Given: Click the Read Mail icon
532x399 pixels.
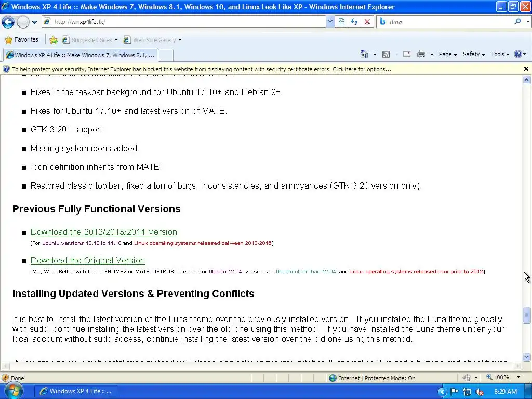Looking at the screenshot, I should click(x=407, y=54).
